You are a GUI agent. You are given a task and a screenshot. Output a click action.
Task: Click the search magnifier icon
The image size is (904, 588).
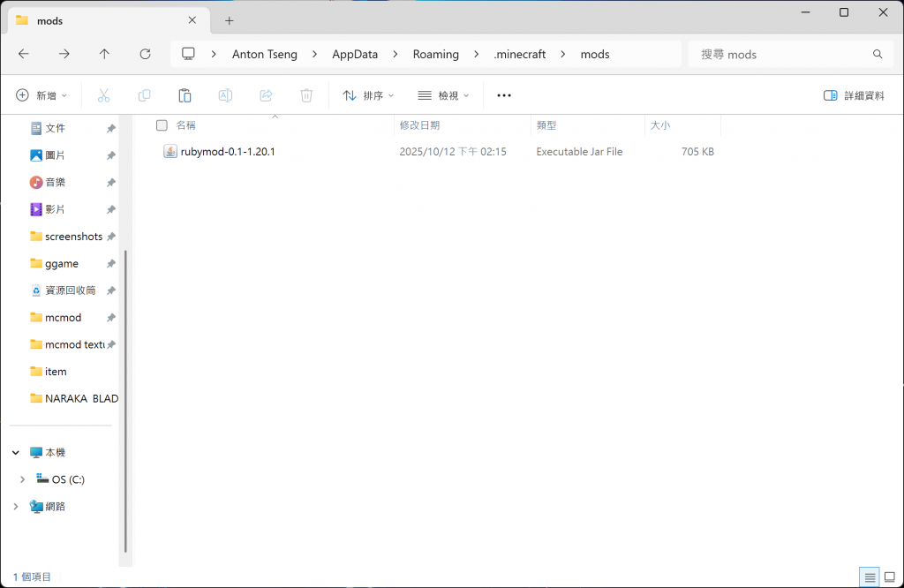878,54
